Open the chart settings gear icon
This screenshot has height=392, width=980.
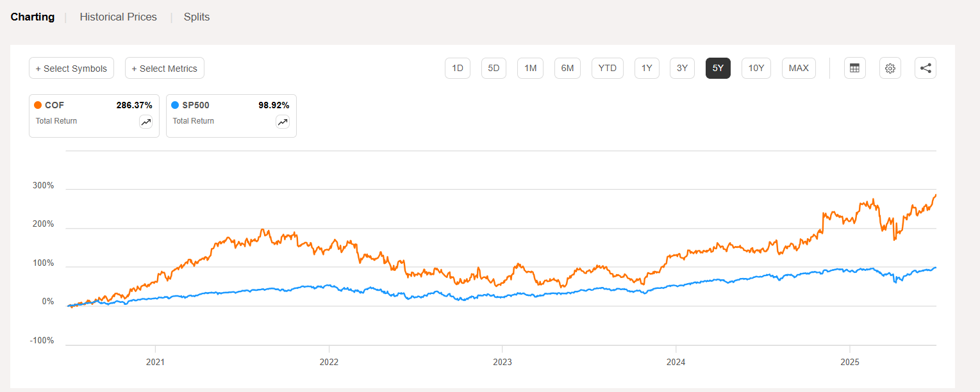[x=890, y=68]
